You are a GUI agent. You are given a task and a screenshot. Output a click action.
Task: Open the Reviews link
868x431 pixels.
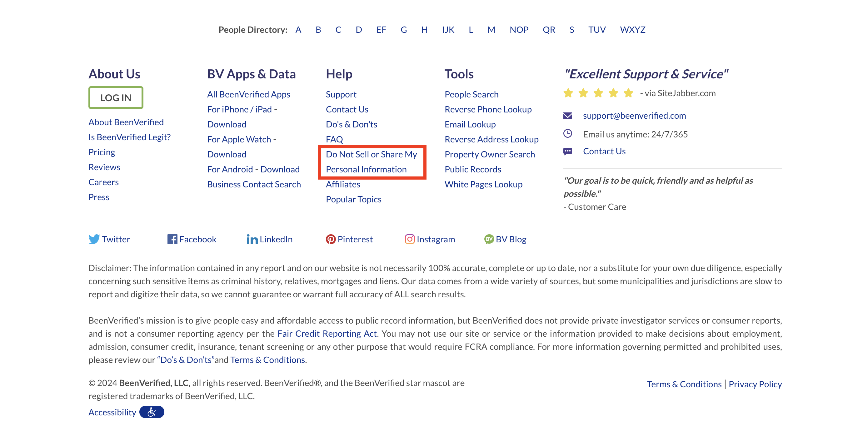tap(104, 167)
